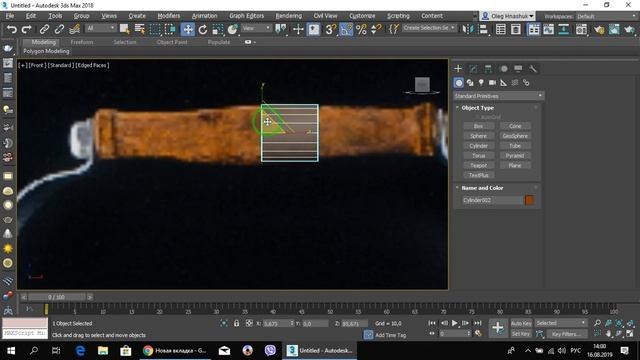Toggle the 3D Snaps button
Image resolution: width=640 pixels, height=360 pixels.
click(x=330, y=29)
